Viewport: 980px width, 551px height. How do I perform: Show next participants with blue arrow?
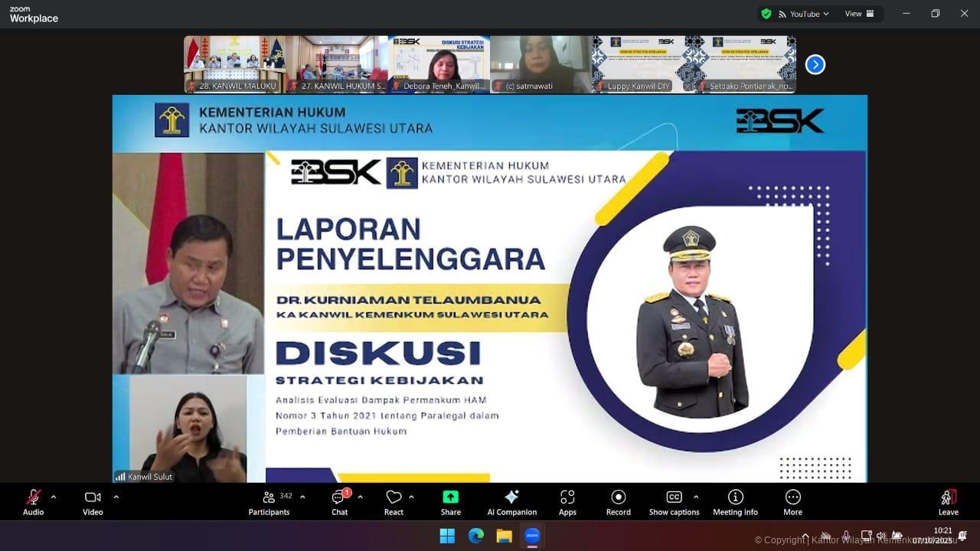coord(815,65)
